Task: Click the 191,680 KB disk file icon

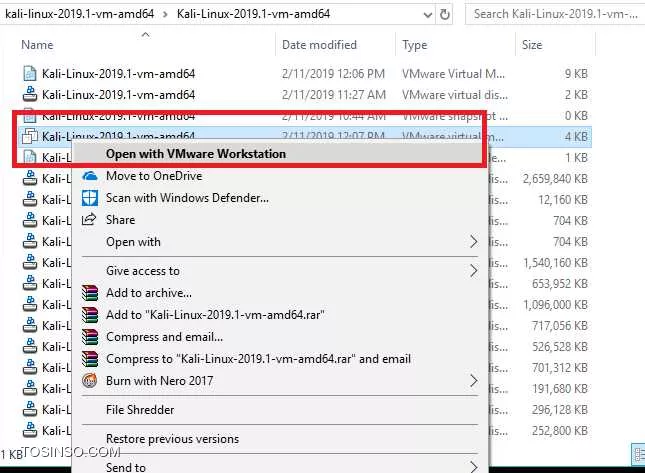Action: 30,388
